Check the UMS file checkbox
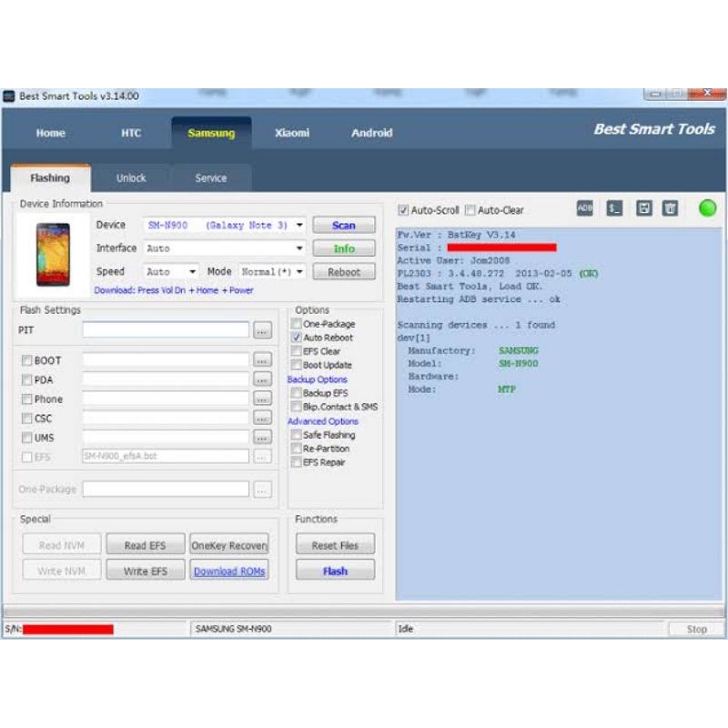This screenshot has width=728, height=728. pyautogui.click(x=27, y=438)
